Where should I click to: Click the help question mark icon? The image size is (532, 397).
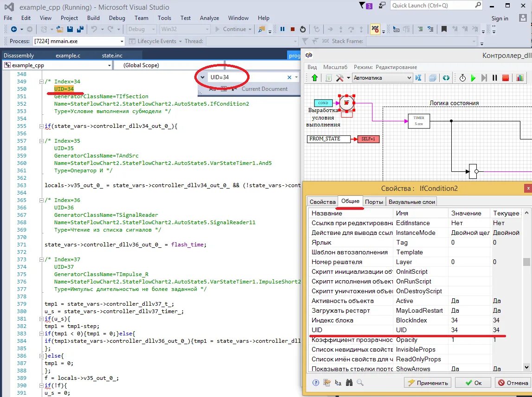315,383
